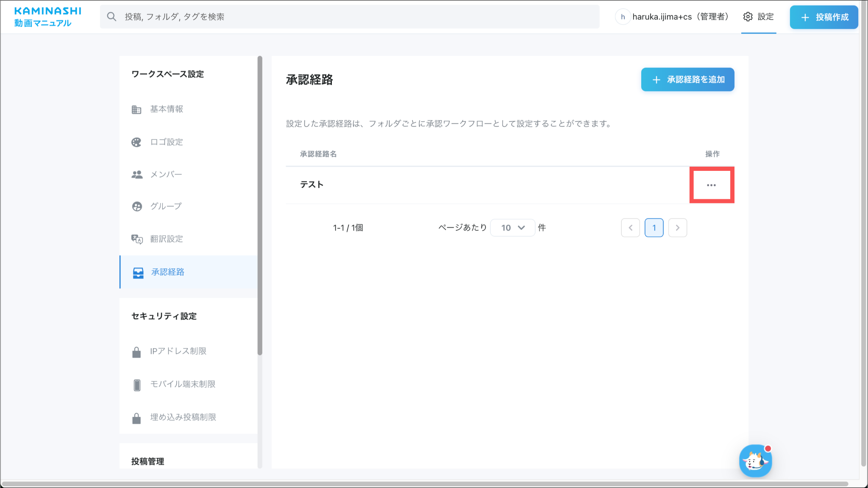
Task: Select page 1 in pagination
Action: (654, 228)
